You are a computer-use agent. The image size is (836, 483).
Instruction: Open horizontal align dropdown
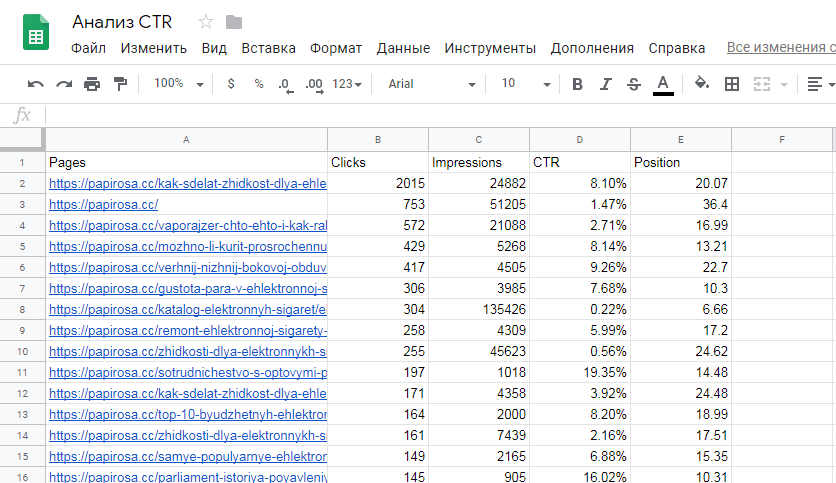pos(821,84)
